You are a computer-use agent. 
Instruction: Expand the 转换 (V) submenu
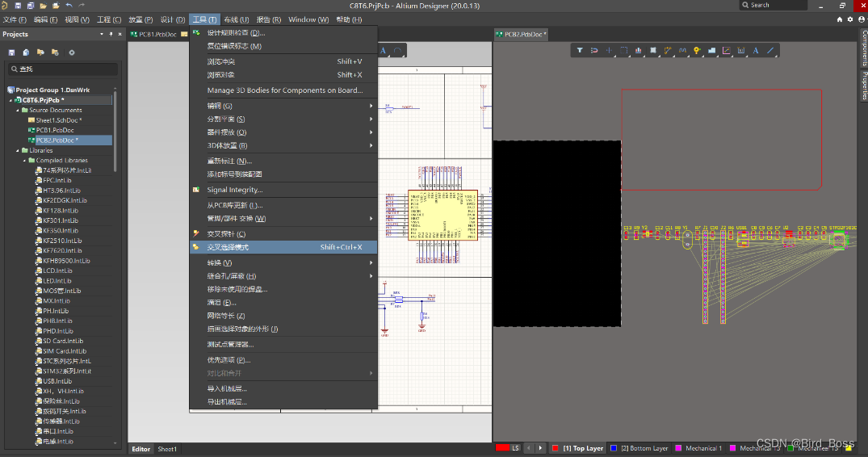[283, 262]
